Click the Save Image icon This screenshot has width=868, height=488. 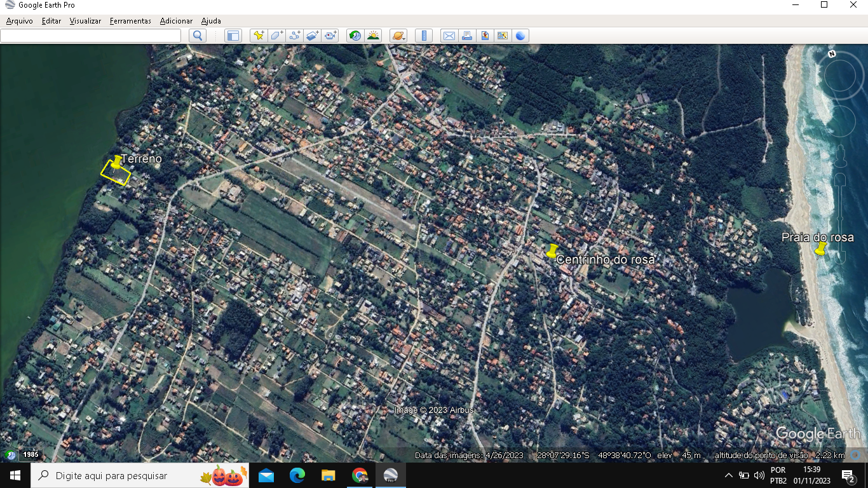coord(485,36)
